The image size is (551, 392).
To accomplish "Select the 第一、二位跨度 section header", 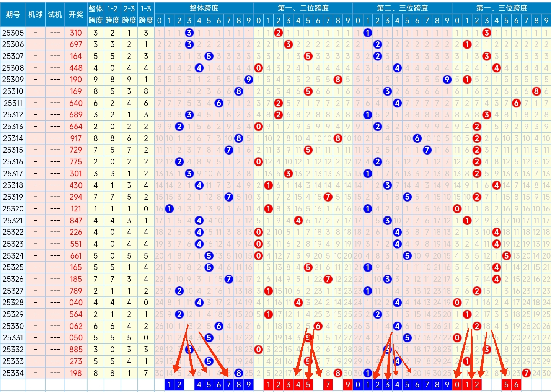I will click(303, 8).
